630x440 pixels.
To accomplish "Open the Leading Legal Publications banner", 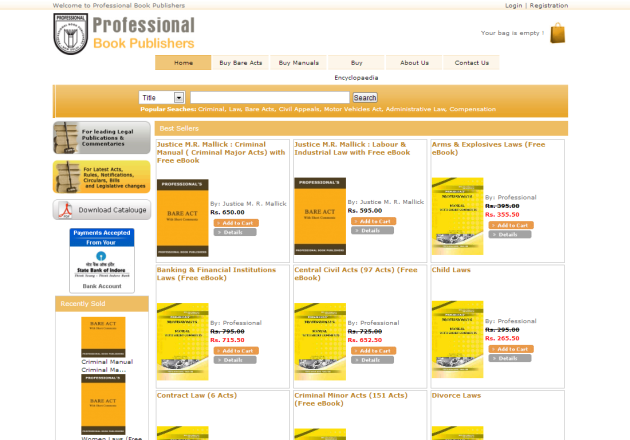I will click(102, 137).
